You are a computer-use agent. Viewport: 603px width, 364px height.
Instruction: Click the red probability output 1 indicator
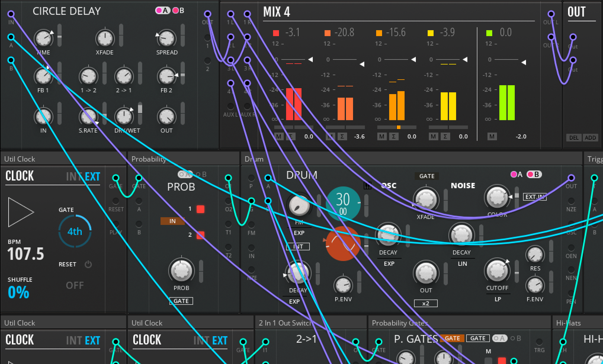point(201,209)
